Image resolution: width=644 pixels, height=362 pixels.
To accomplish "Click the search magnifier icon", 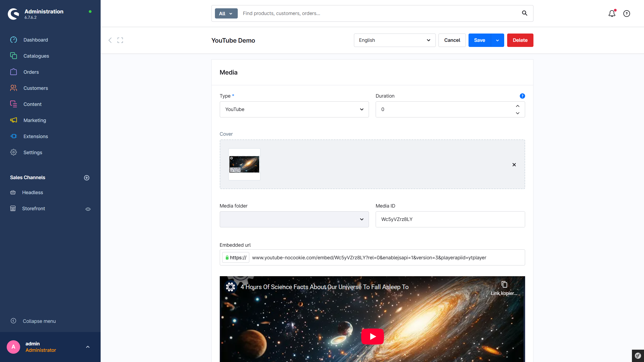I will tap(525, 13).
